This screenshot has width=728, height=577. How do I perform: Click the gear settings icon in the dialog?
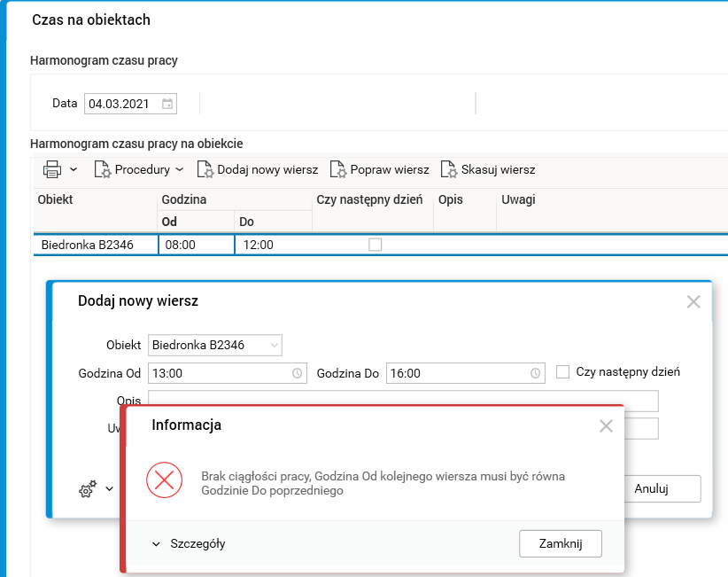[88, 488]
